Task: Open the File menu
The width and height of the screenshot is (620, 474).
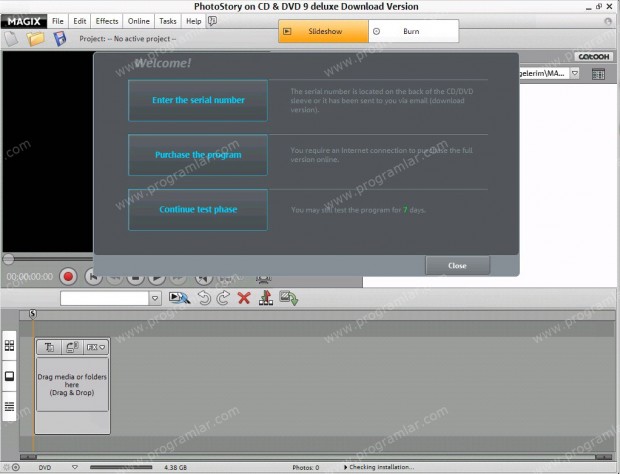Action: coord(58,21)
